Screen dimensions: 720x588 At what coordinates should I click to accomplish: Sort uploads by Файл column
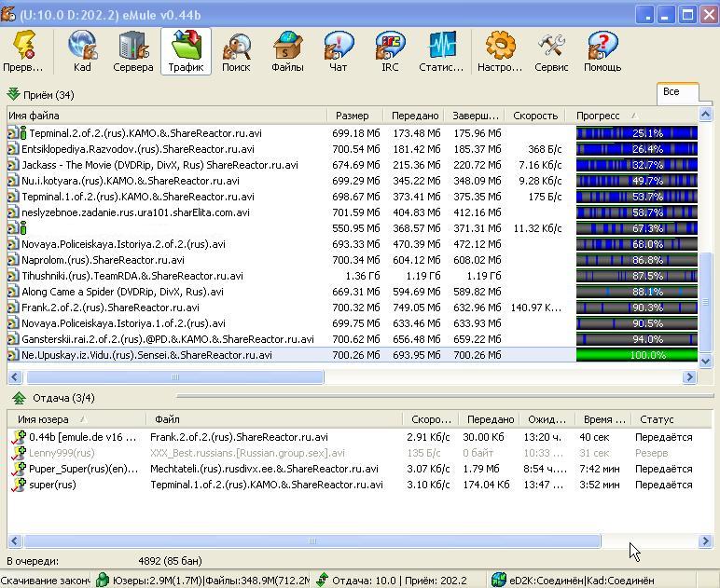274,419
